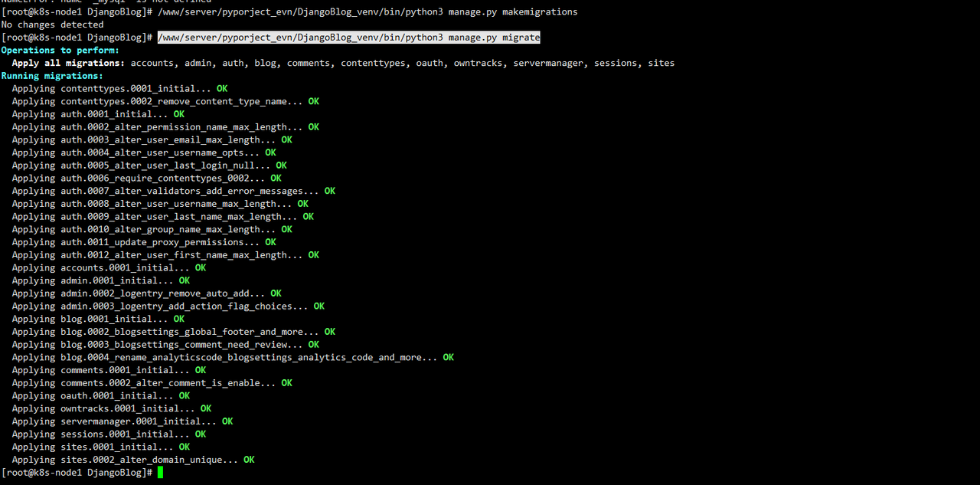Click the 'No changes detected' line
This screenshot has width=980, height=485.
(x=52, y=25)
